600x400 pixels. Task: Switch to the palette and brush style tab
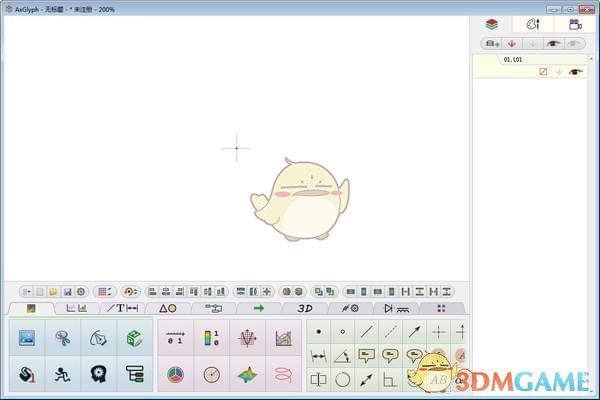(x=533, y=24)
